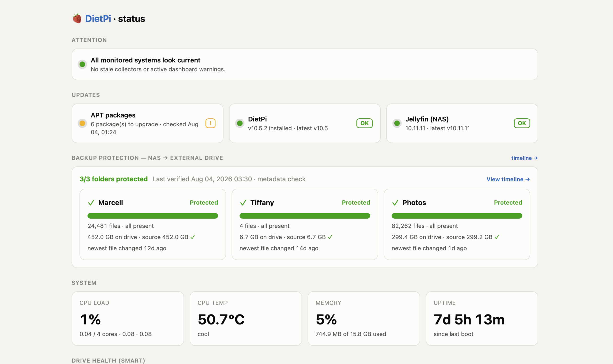This screenshot has height=364, width=613.
Task: Click the DietPi strawberry logo icon
Action: point(77,19)
